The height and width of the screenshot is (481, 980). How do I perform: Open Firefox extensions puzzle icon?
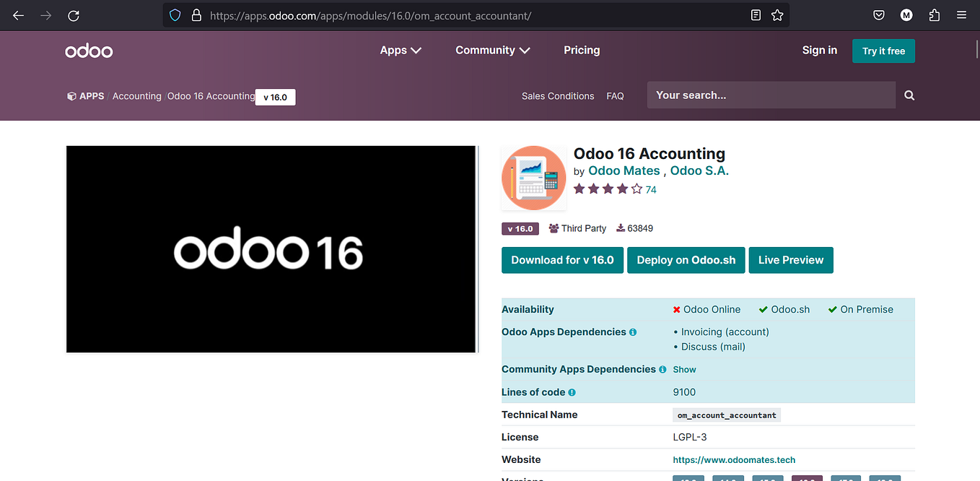934,14
